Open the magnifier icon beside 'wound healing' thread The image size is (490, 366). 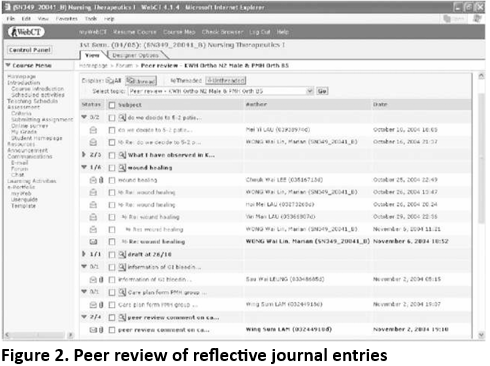tap(122, 167)
